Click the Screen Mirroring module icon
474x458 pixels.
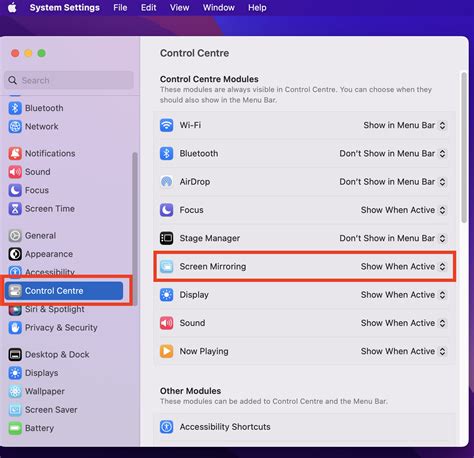coord(166,267)
